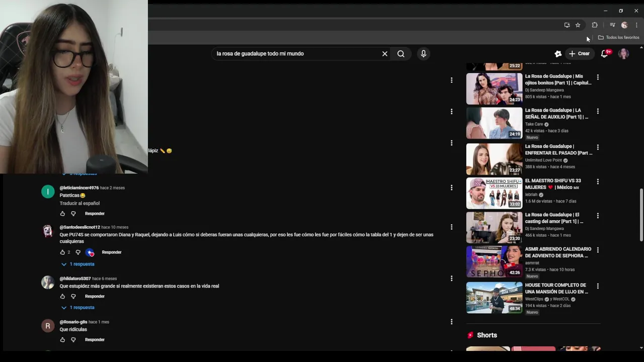Open the browser profile avatar in toolbar
Image resolution: width=644 pixels, height=362 pixels.
pos(624,25)
